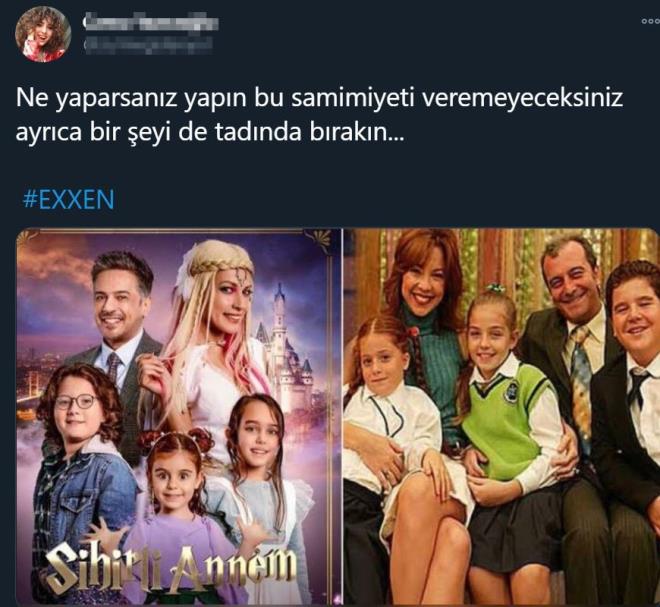The width and height of the screenshot is (660, 607).
Task: Open the right-side family group photo
Action: (502, 417)
